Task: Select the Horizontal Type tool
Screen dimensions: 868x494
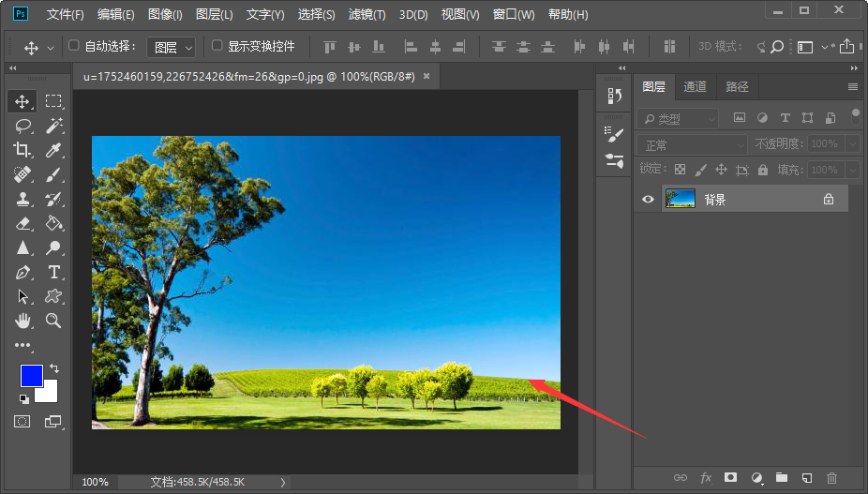Action: [53, 272]
